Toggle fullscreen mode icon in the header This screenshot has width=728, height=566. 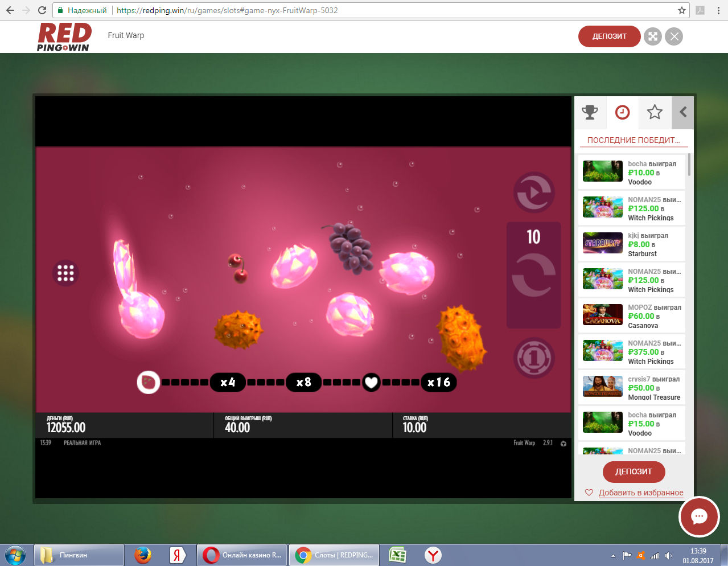coord(653,36)
